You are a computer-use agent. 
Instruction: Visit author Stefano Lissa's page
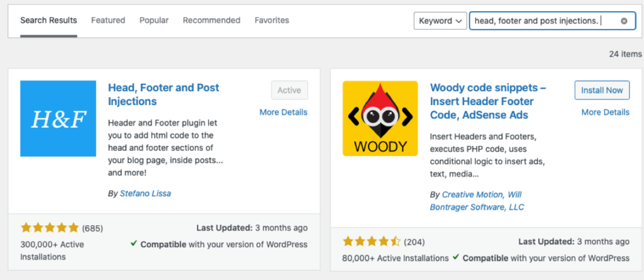tap(145, 194)
